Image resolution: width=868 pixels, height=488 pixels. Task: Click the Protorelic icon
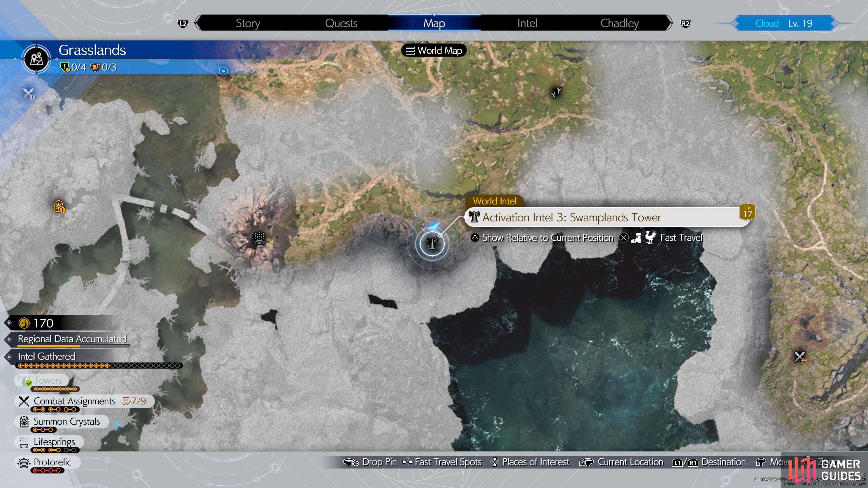coord(24,462)
